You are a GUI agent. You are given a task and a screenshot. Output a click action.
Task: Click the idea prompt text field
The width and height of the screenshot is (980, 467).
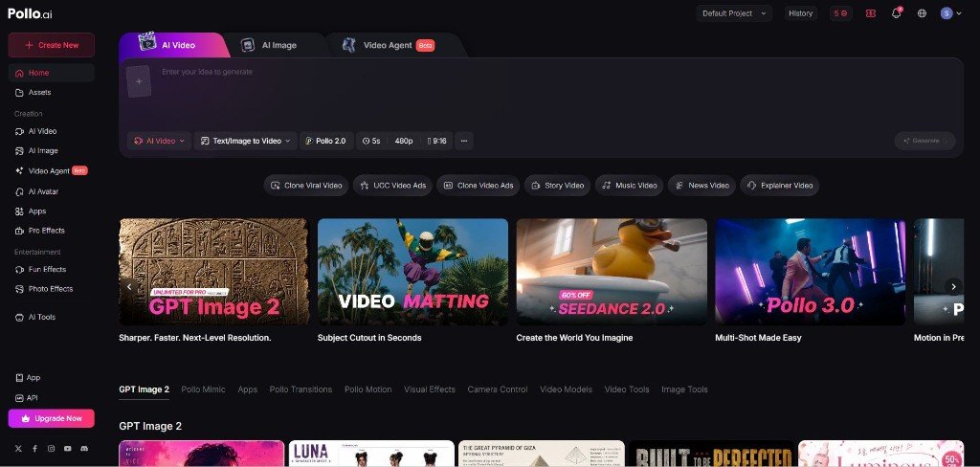(x=556, y=94)
